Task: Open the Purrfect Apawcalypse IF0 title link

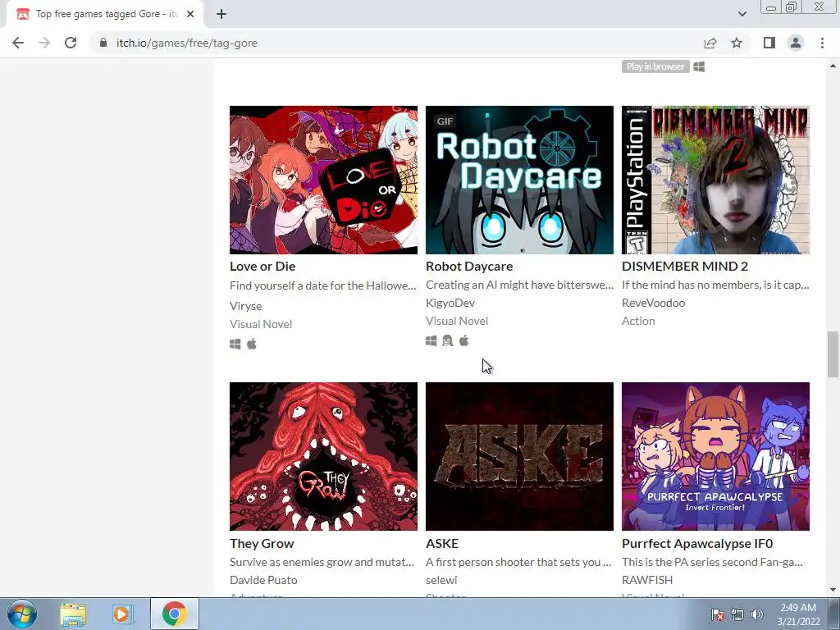Action: pos(697,543)
